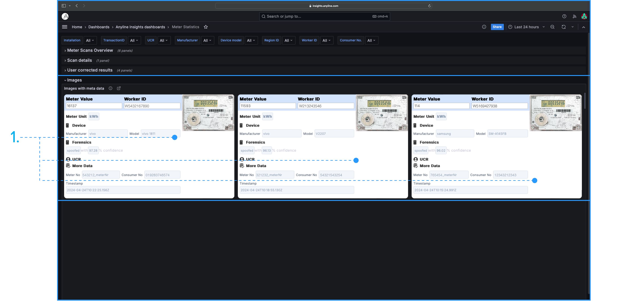Star the Meter Statistics dashboard
This screenshot has width=644, height=301.
(206, 27)
